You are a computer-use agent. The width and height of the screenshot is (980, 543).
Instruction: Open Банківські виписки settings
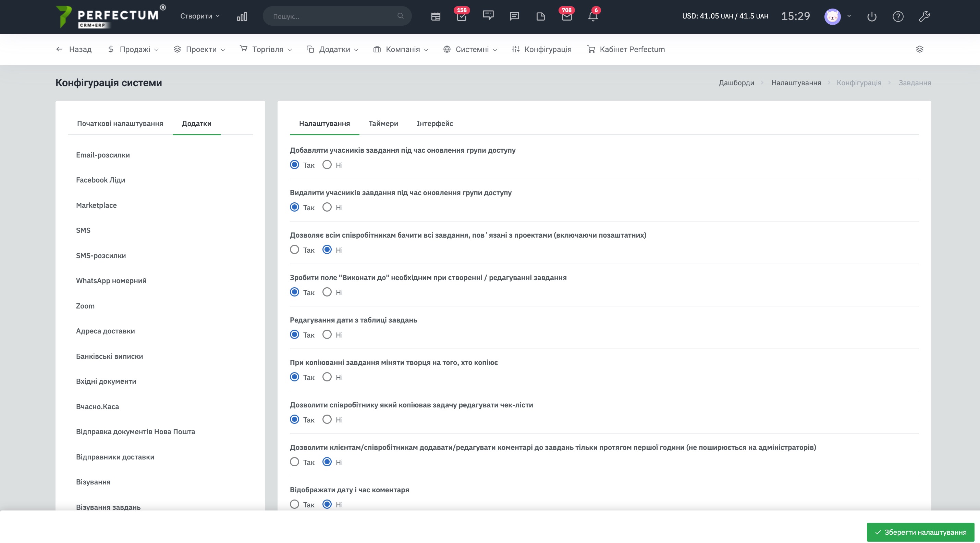[110, 356]
